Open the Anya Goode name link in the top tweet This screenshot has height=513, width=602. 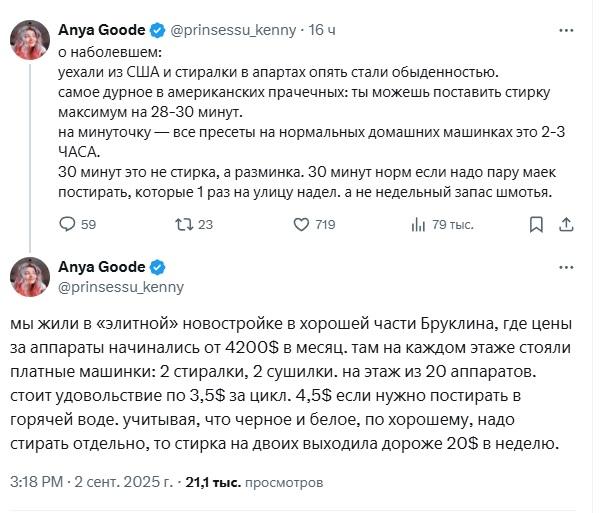tap(101, 30)
